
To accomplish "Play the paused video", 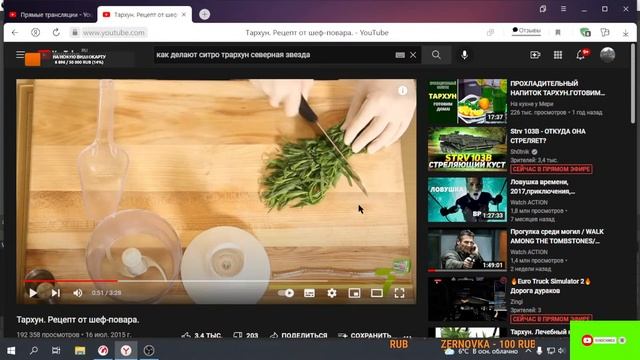I will coord(33,293).
